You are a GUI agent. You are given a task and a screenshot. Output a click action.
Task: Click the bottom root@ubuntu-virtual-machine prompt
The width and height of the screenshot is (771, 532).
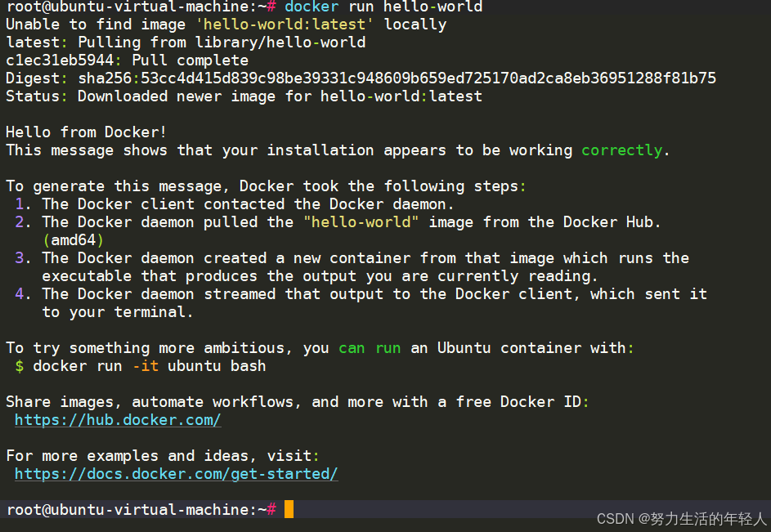pyautogui.click(x=141, y=509)
